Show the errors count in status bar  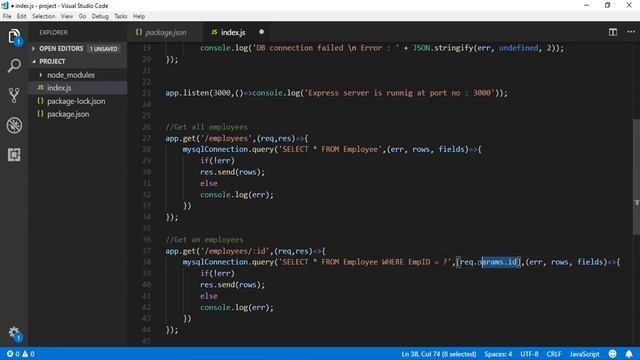pyautogui.click(x=13, y=354)
